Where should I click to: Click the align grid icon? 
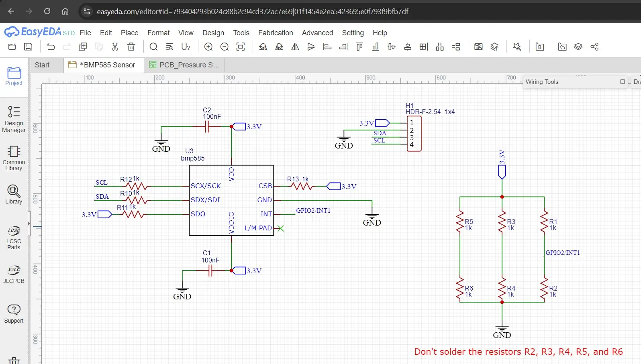(424, 47)
